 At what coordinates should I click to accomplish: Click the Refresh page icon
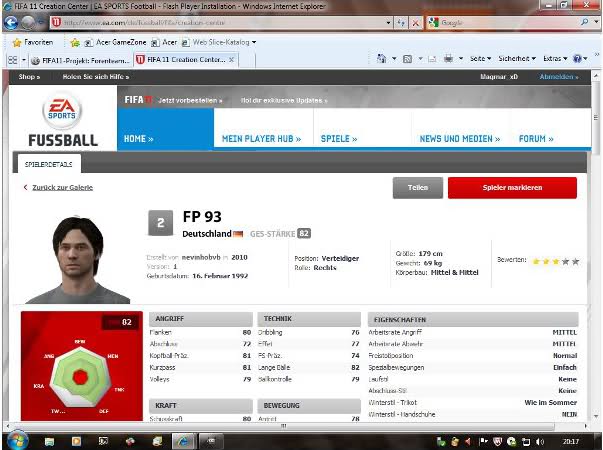tap(401, 23)
